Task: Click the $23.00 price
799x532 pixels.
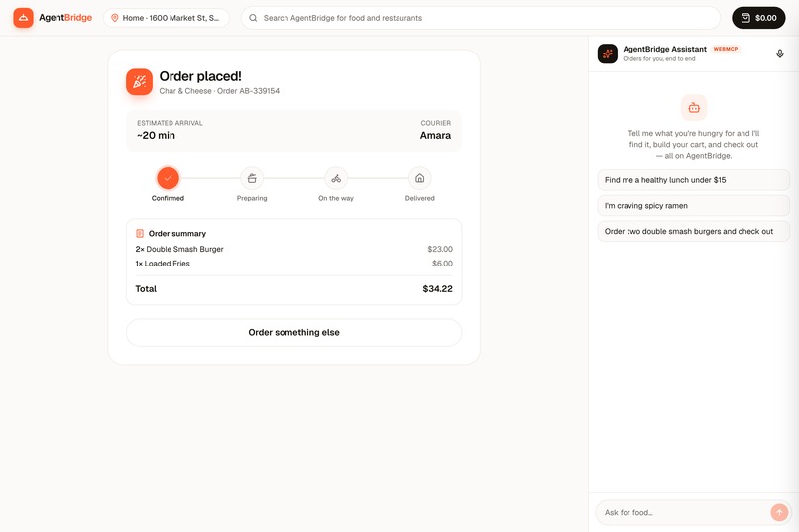Action: 440,249
